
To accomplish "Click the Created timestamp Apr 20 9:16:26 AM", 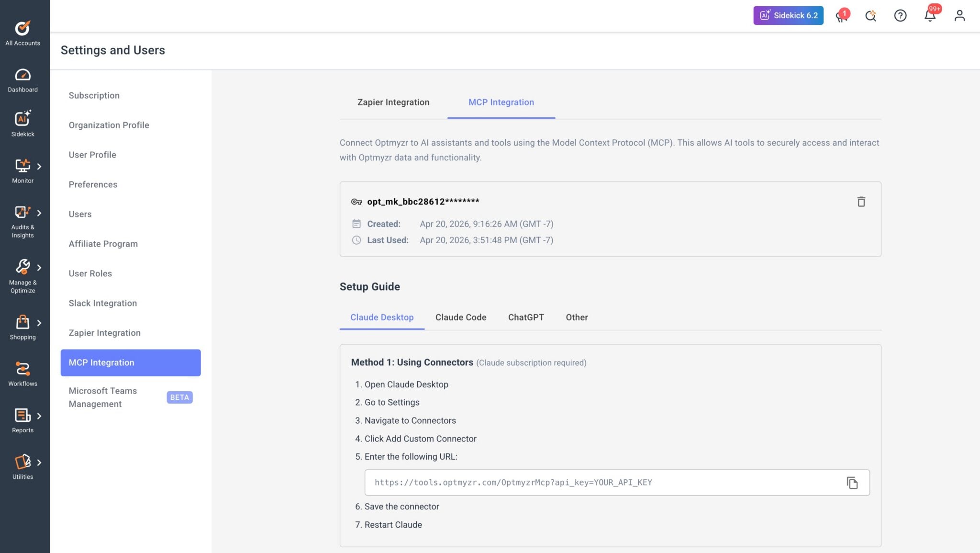I will [x=486, y=224].
